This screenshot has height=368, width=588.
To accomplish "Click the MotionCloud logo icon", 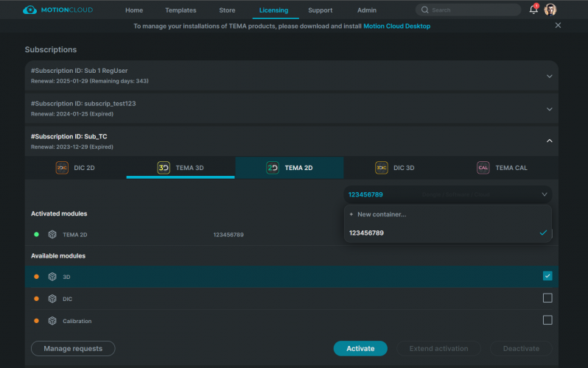I will click(29, 10).
